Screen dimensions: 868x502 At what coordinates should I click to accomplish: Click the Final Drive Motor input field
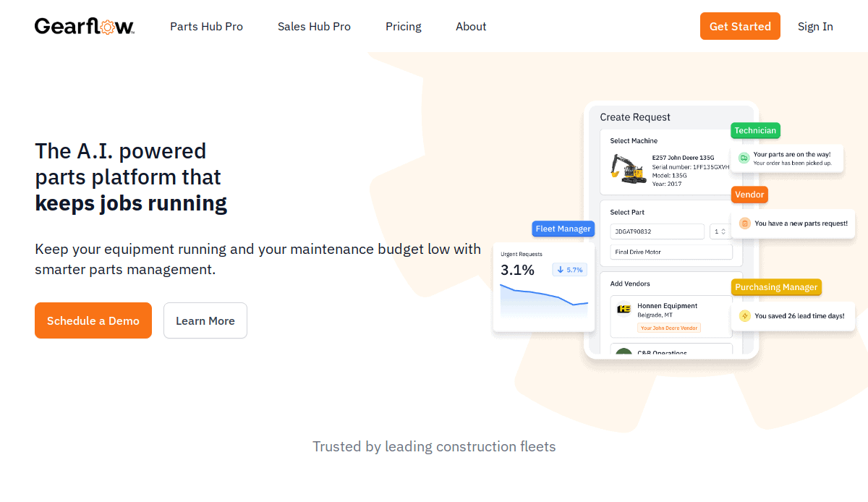click(671, 252)
